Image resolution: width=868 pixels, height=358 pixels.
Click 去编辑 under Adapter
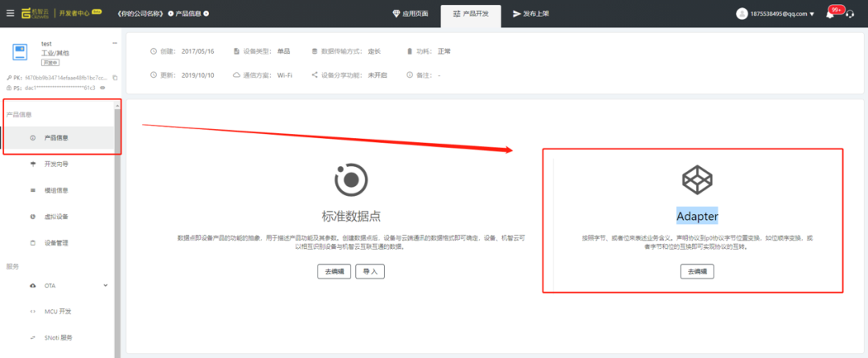pyautogui.click(x=697, y=271)
